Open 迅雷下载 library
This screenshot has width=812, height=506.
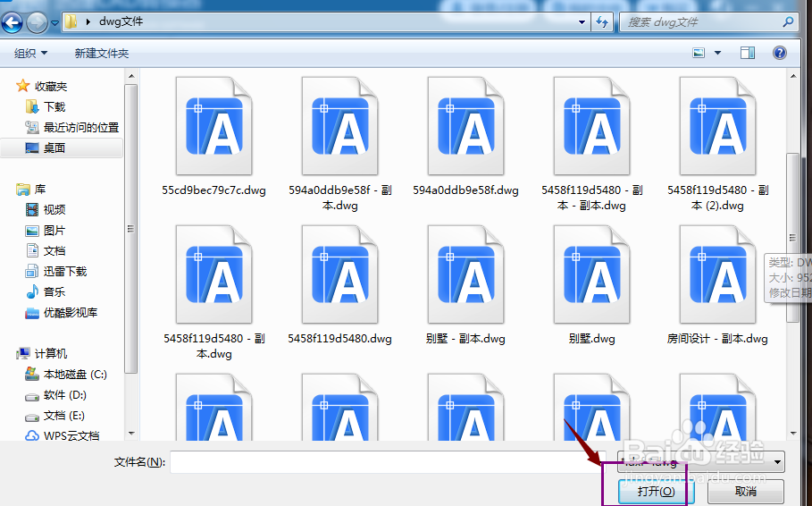tap(65, 271)
